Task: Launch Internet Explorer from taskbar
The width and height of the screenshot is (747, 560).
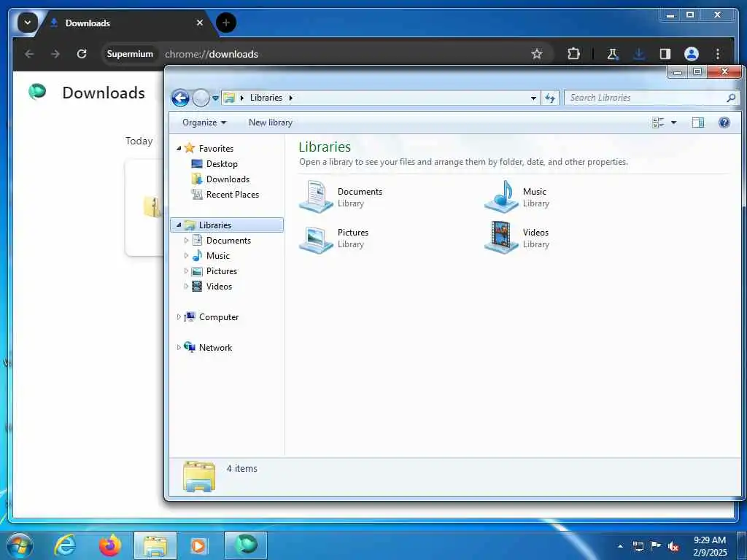Action: (65, 545)
